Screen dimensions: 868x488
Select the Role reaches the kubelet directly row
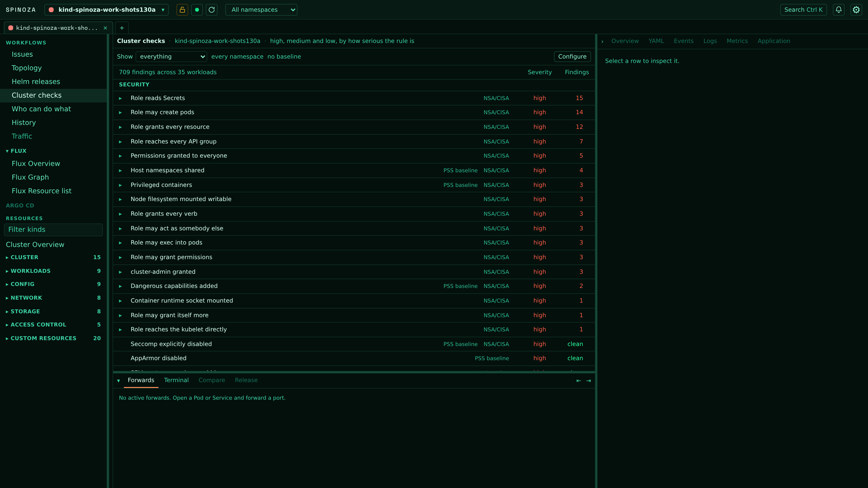pos(354,329)
